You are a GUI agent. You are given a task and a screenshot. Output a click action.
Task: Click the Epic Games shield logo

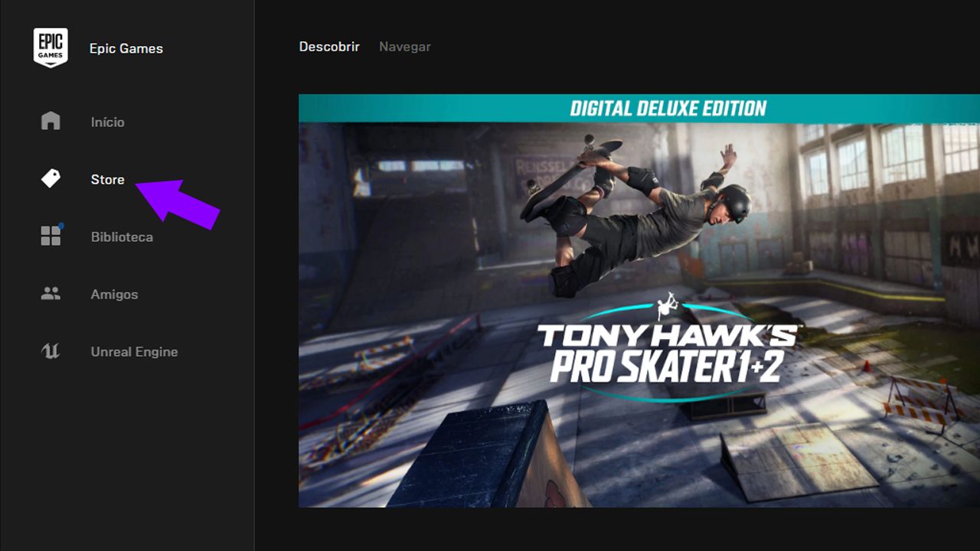tap(51, 47)
